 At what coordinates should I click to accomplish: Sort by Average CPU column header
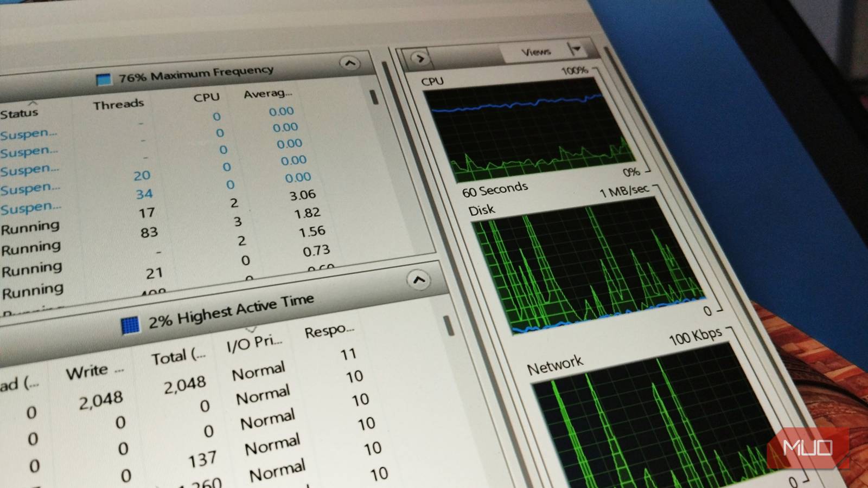click(x=268, y=93)
